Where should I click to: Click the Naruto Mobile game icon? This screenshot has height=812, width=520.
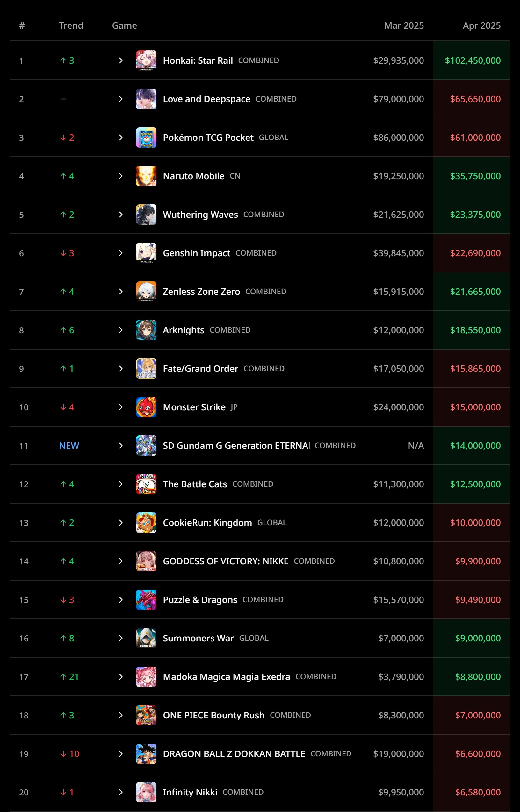click(x=146, y=176)
